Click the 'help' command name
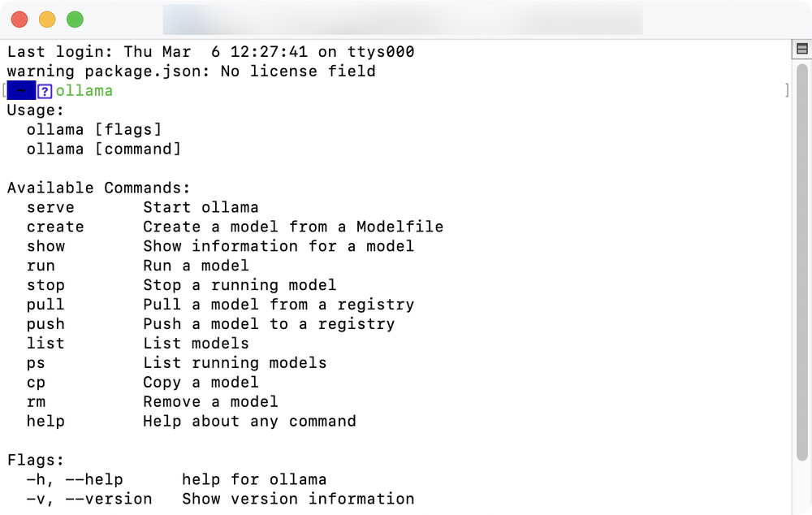The width and height of the screenshot is (812, 515). [x=45, y=422]
